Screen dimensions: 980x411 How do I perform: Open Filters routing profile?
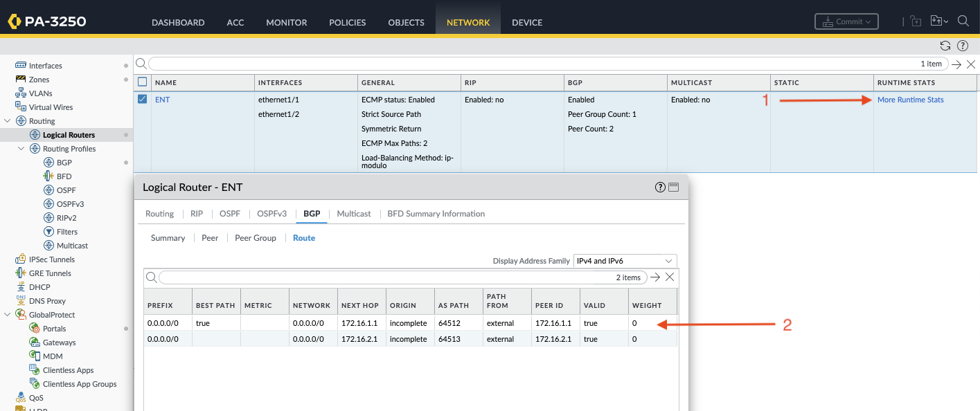click(x=48, y=232)
